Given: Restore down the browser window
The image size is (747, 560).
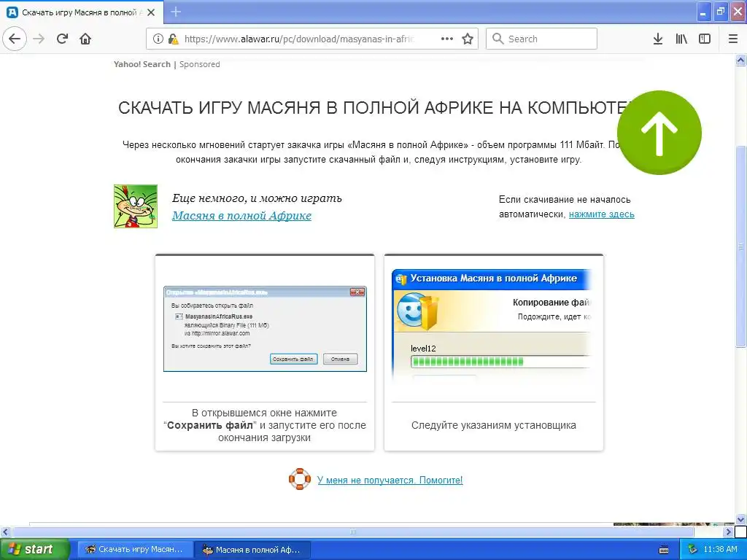Looking at the screenshot, I should coord(721,12).
